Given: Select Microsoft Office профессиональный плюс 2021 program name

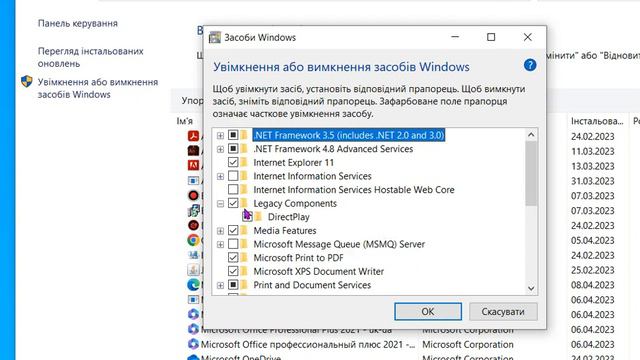Looking at the screenshot, I should point(308,344).
